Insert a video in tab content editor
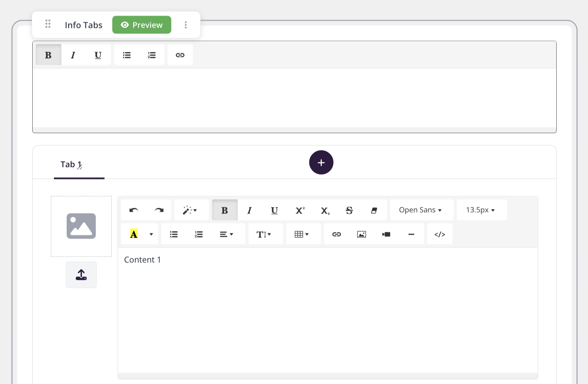The height and width of the screenshot is (384, 588). 386,234
